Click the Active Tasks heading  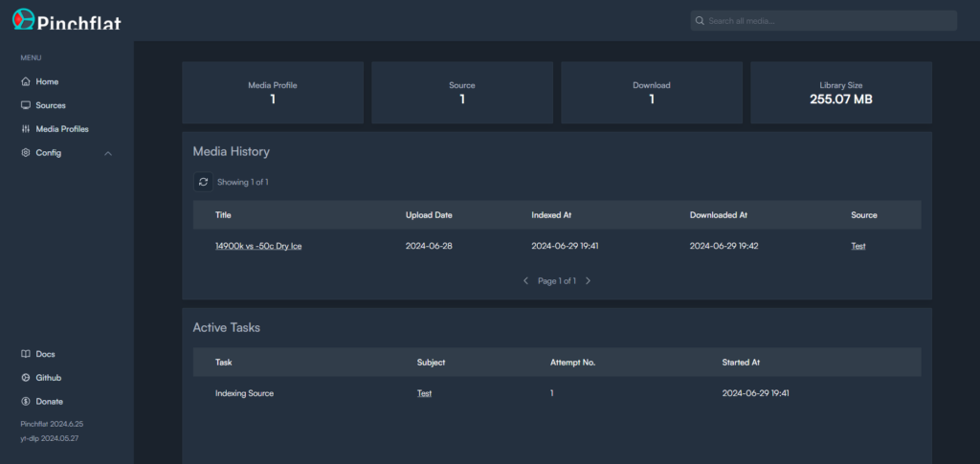click(x=226, y=327)
